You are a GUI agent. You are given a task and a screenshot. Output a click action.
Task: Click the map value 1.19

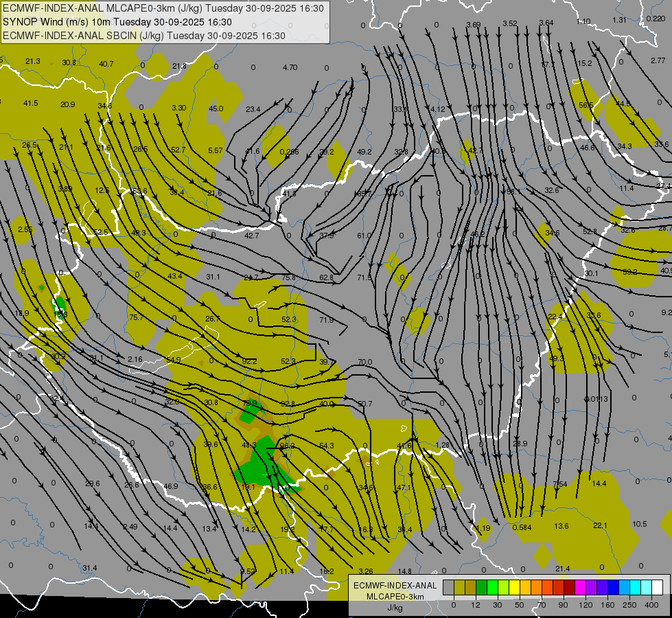point(483,528)
